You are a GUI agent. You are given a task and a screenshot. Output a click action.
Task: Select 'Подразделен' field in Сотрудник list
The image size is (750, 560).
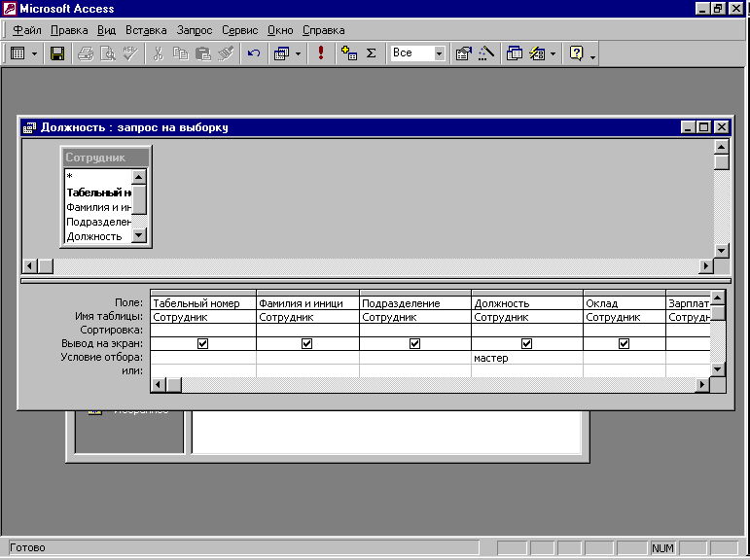click(x=98, y=222)
